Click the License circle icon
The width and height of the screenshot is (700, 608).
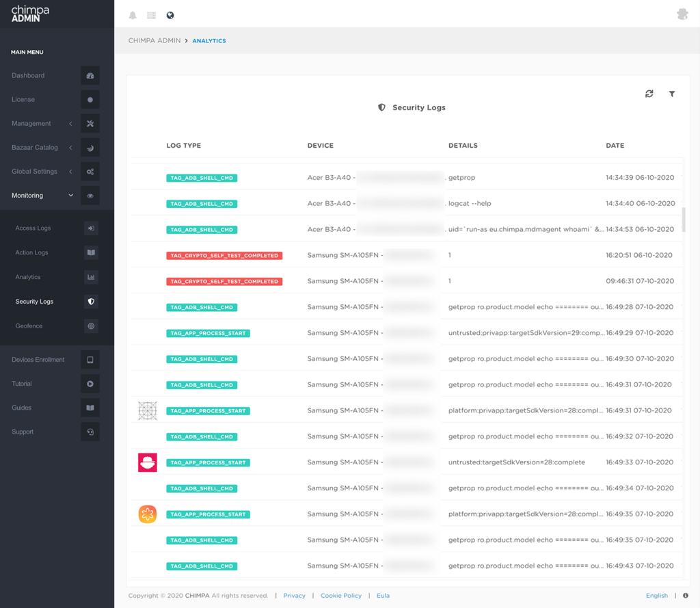[90, 100]
